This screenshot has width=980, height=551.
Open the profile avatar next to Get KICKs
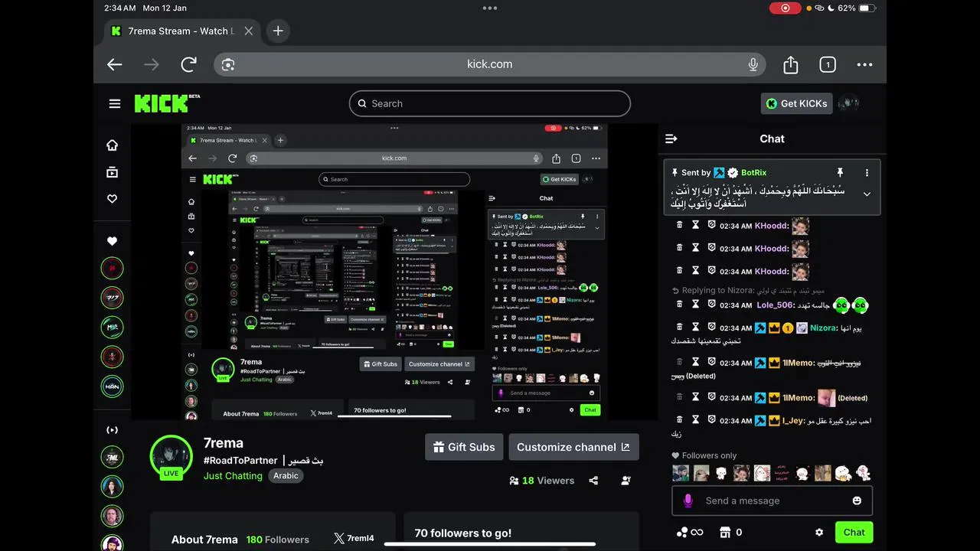[848, 103]
